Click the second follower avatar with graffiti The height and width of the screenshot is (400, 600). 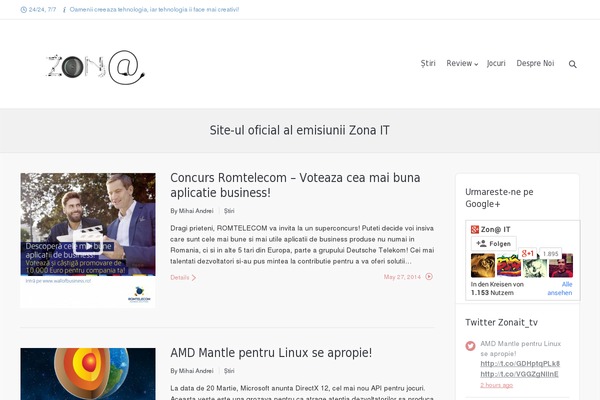tap(509, 265)
